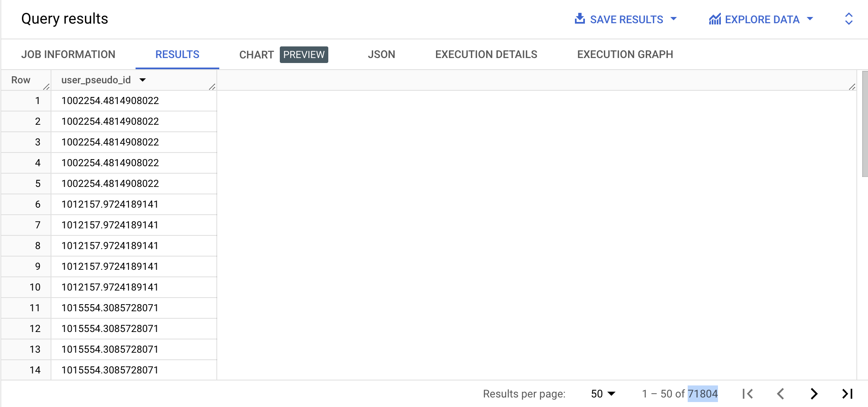The width and height of the screenshot is (868, 407).
Task: Go to the first results page
Action: coord(748,394)
